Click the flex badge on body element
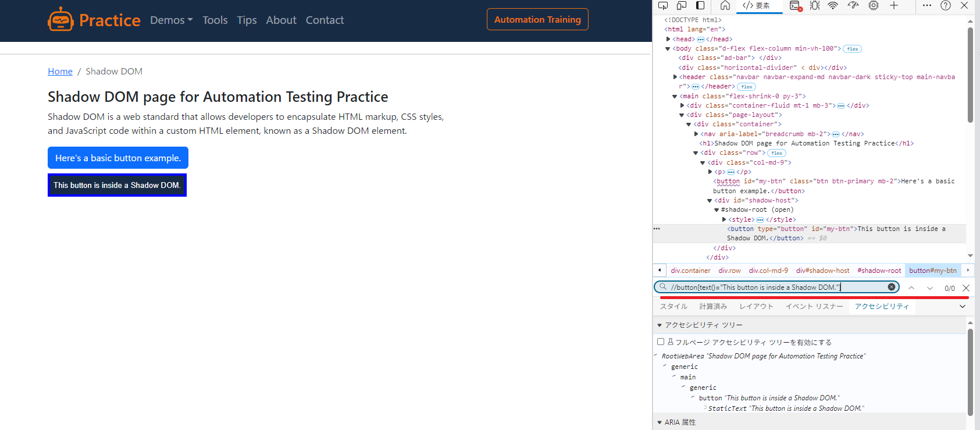980x430 pixels. click(853, 49)
